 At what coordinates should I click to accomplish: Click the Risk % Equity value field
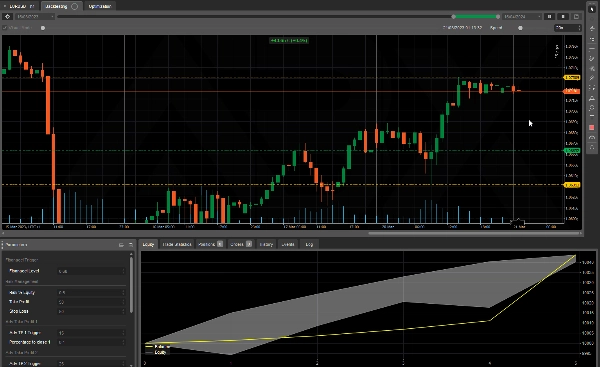click(x=91, y=292)
